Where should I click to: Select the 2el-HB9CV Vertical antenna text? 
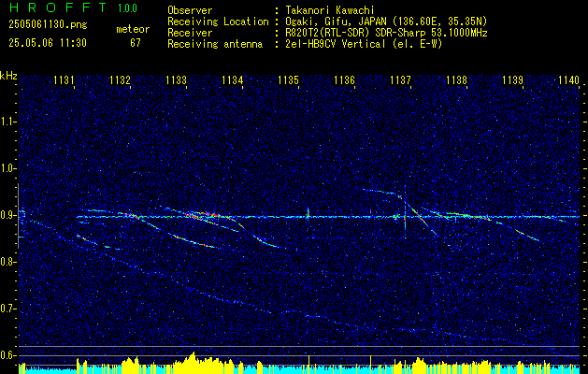click(x=364, y=44)
